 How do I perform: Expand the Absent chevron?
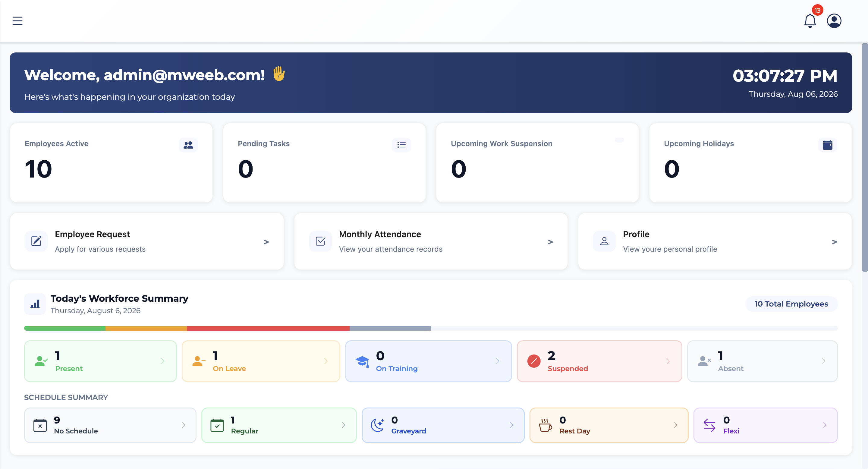coord(823,361)
